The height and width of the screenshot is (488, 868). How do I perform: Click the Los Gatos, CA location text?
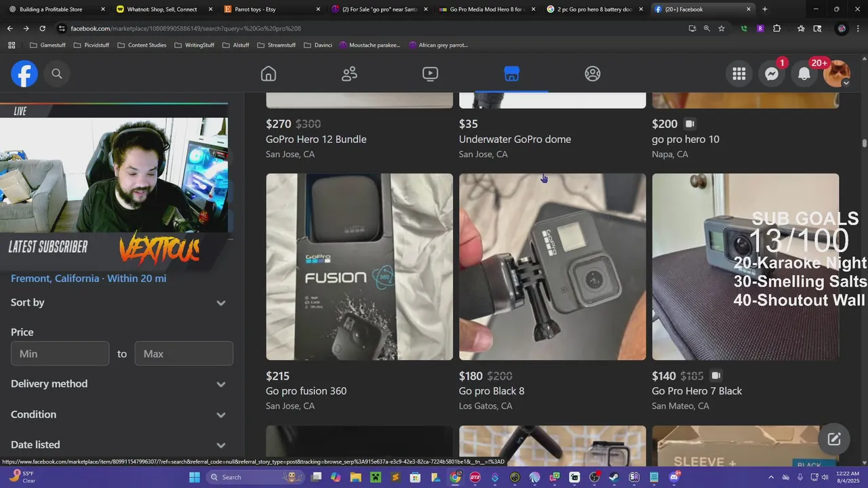pos(486,406)
